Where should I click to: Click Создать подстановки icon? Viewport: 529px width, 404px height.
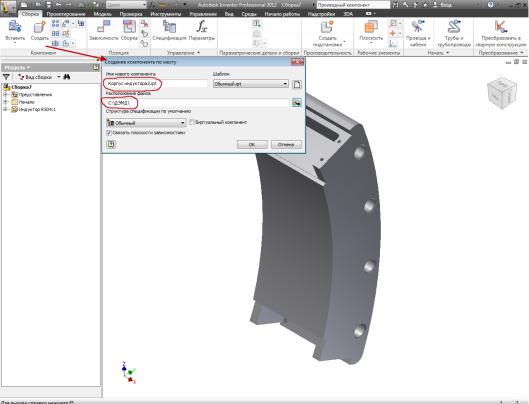(327, 27)
